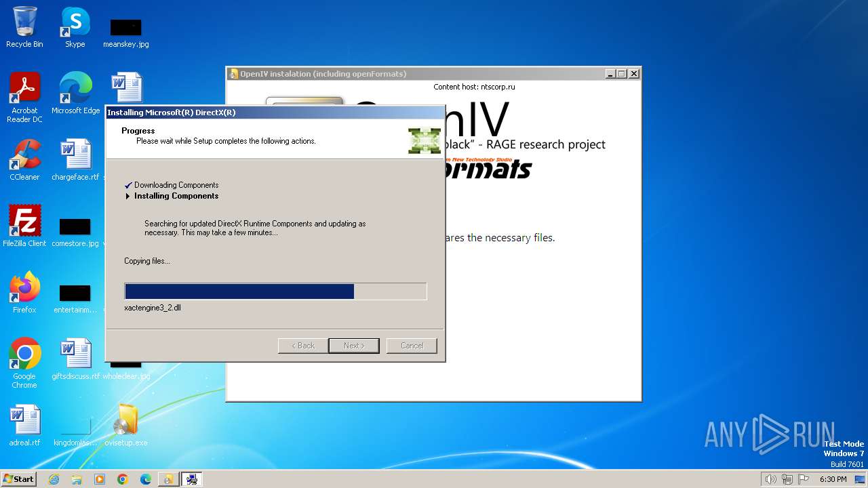
Task: Click the xactengine3_2.dll file name text
Action: coord(153,308)
